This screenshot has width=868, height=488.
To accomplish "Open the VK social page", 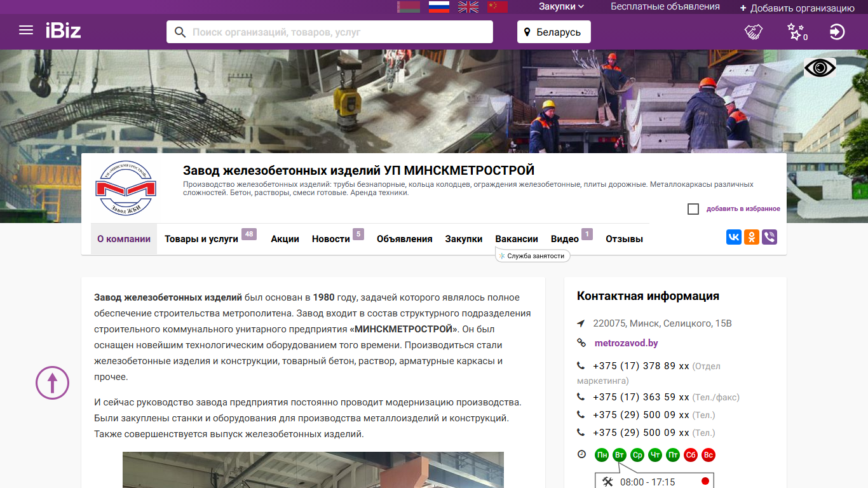I will tap(734, 237).
